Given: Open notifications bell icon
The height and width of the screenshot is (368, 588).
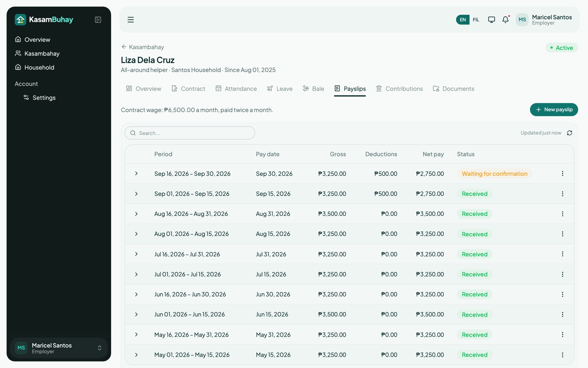Looking at the screenshot, I should [x=505, y=20].
